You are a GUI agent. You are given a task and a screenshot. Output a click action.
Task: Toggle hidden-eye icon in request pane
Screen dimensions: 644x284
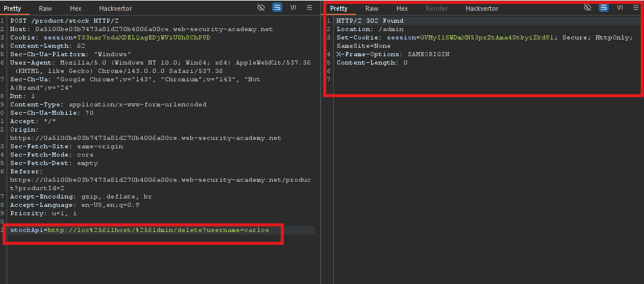[261, 7]
